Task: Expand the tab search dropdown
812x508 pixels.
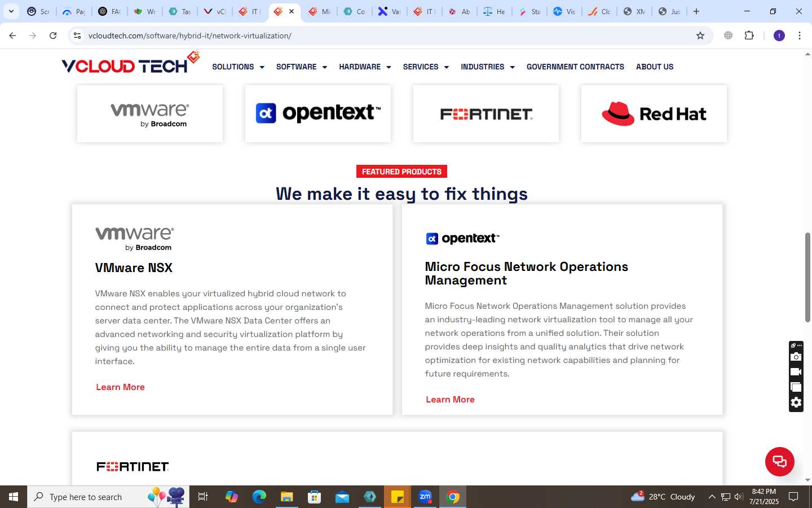Action: (x=11, y=11)
